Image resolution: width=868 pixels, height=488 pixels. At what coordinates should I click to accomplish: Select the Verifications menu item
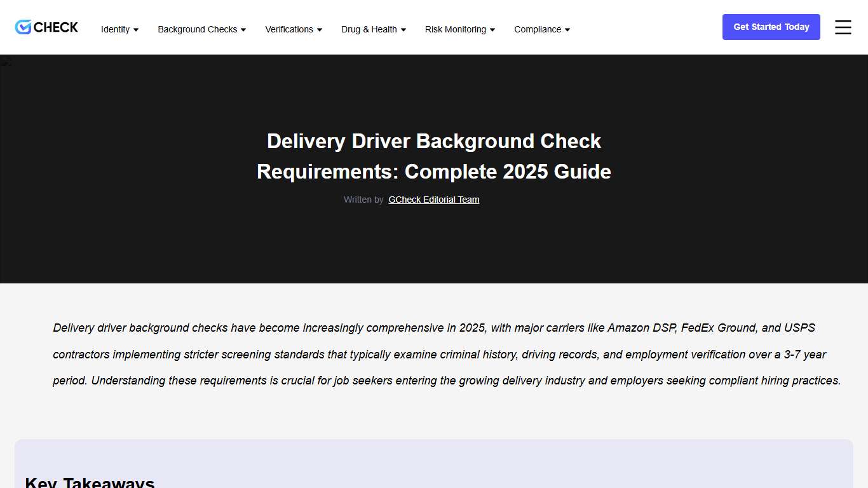pos(289,29)
